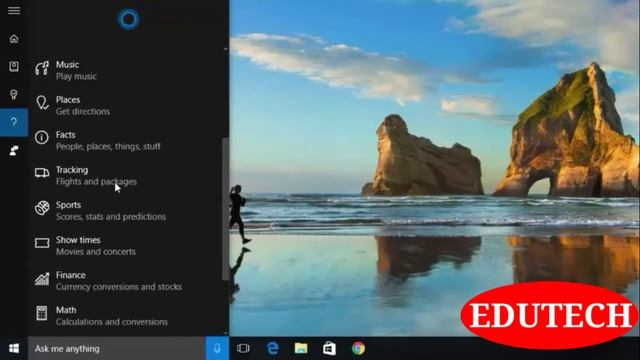Select the Sports help topic
The width and height of the screenshot is (640, 360).
[127, 211]
